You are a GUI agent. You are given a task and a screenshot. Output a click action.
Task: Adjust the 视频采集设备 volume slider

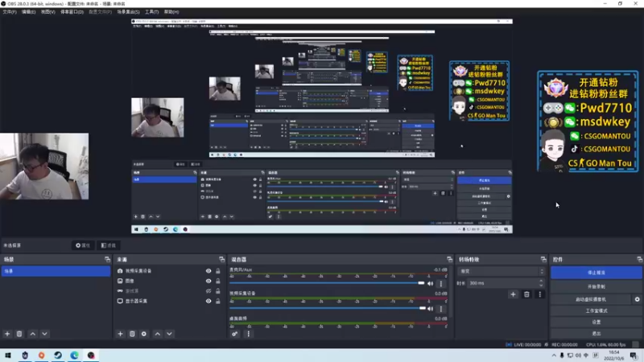327,308
